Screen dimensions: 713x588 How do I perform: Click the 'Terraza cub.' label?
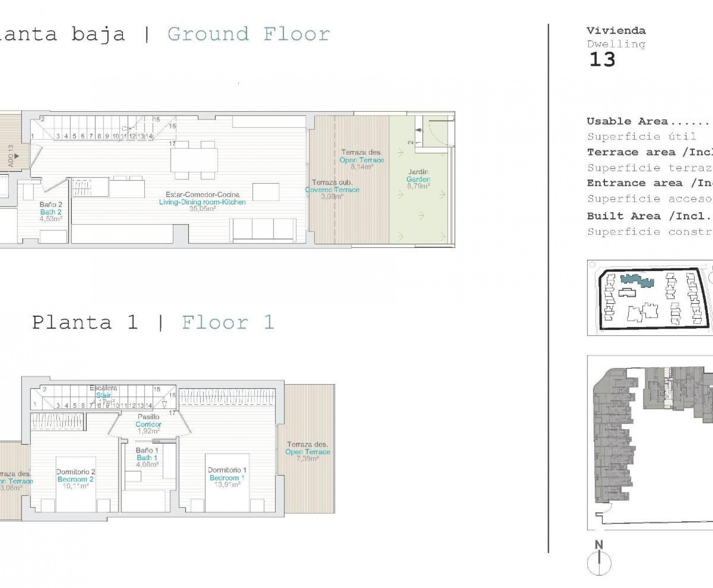332,182
